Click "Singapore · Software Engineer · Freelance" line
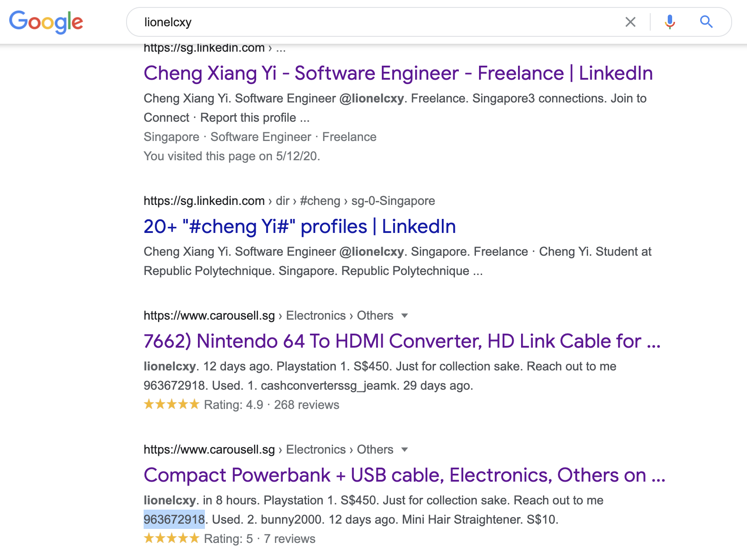 pyautogui.click(x=260, y=137)
